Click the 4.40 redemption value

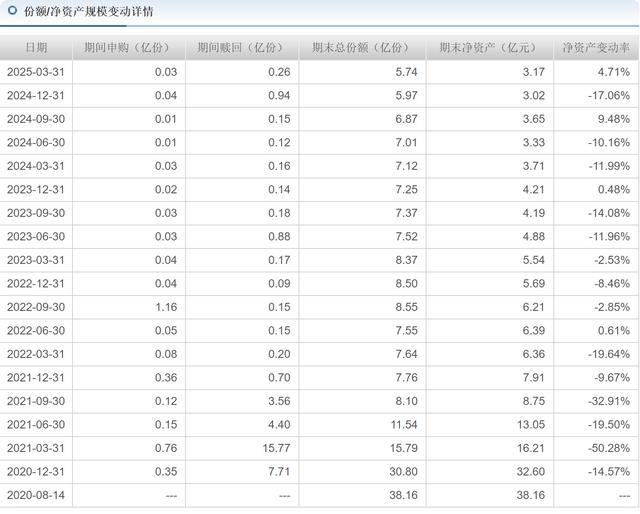(279, 425)
